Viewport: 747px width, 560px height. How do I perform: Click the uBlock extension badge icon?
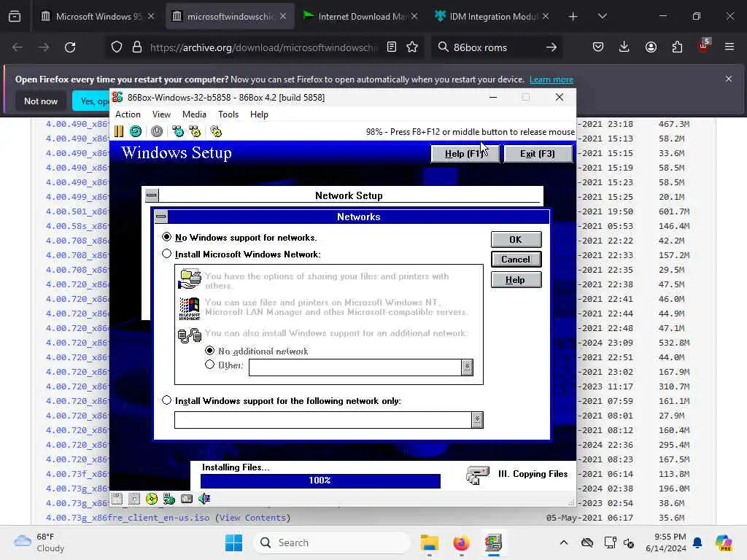pyautogui.click(x=703, y=46)
